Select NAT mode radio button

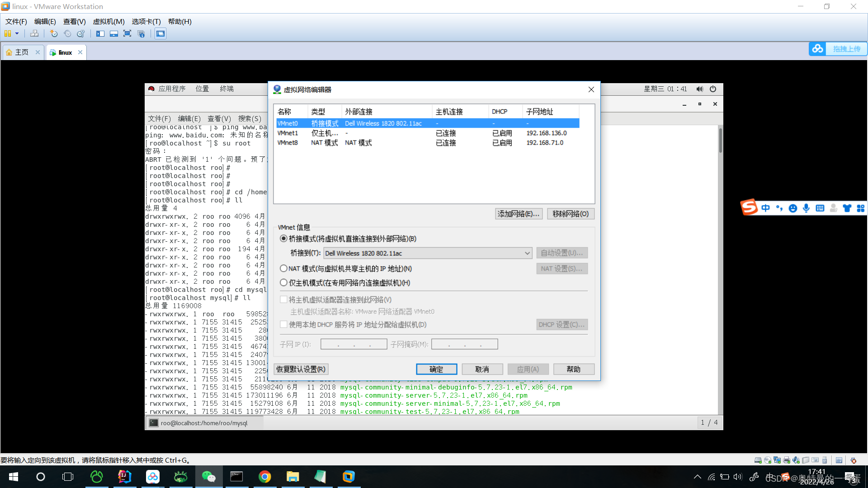click(283, 268)
